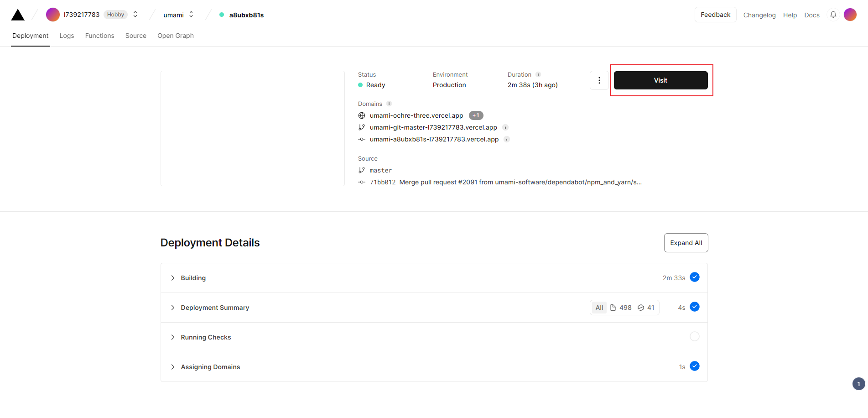
Task: Expand the Building section chevron
Action: click(172, 278)
